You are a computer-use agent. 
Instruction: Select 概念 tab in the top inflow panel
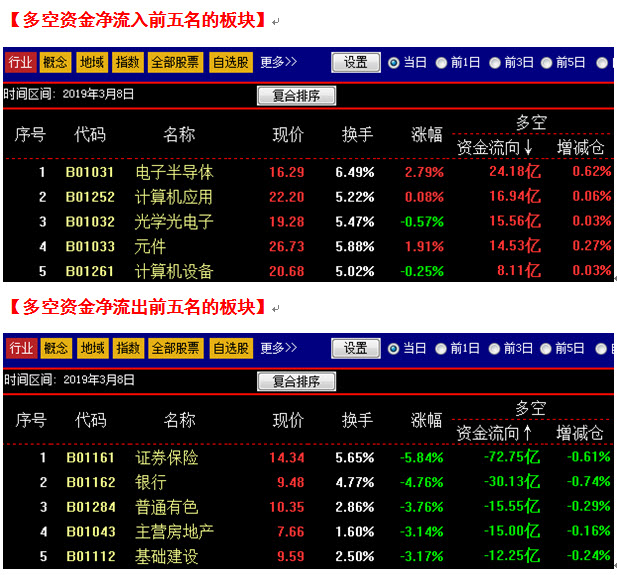tap(56, 62)
